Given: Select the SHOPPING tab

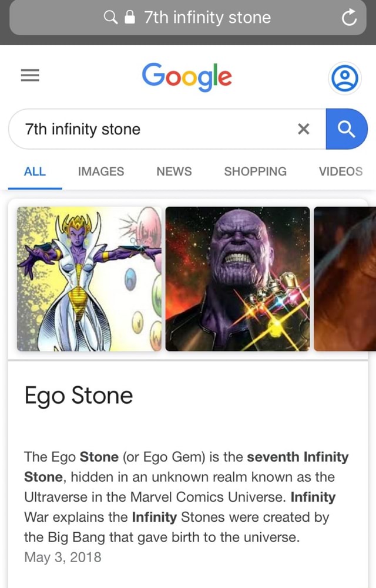Looking at the screenshot, I should click(x=255, y=171).
